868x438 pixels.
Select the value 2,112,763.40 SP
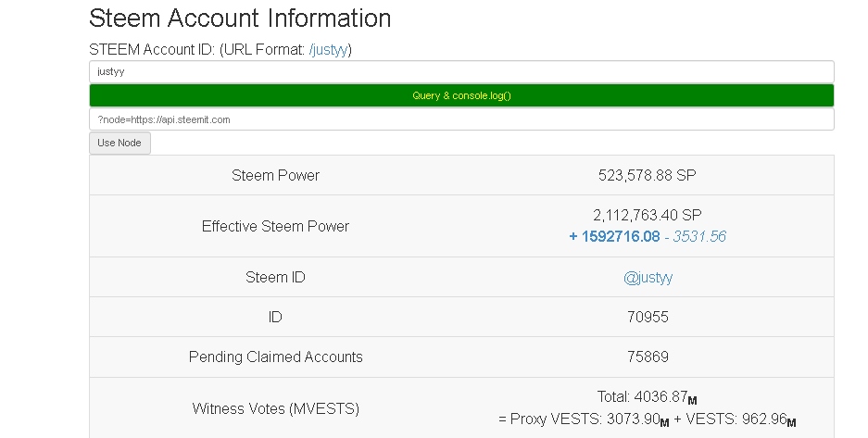pos(648,215)
